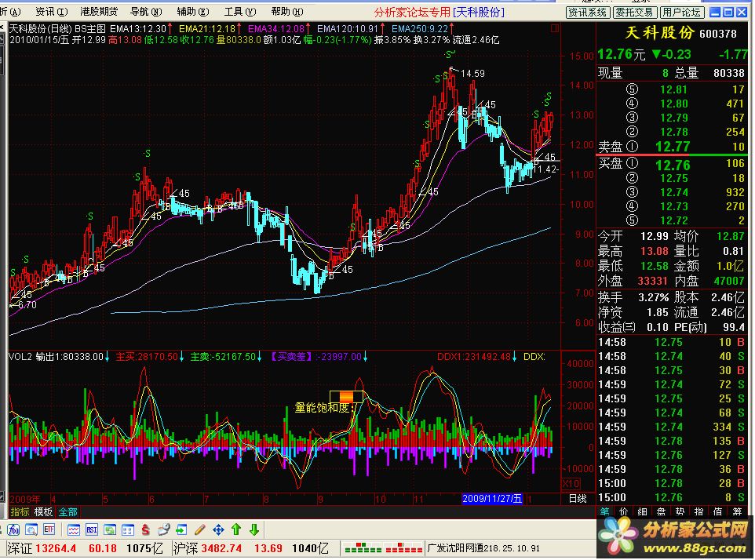
Task: Click the 11.42 price label on chart
Action: (544, 169)
